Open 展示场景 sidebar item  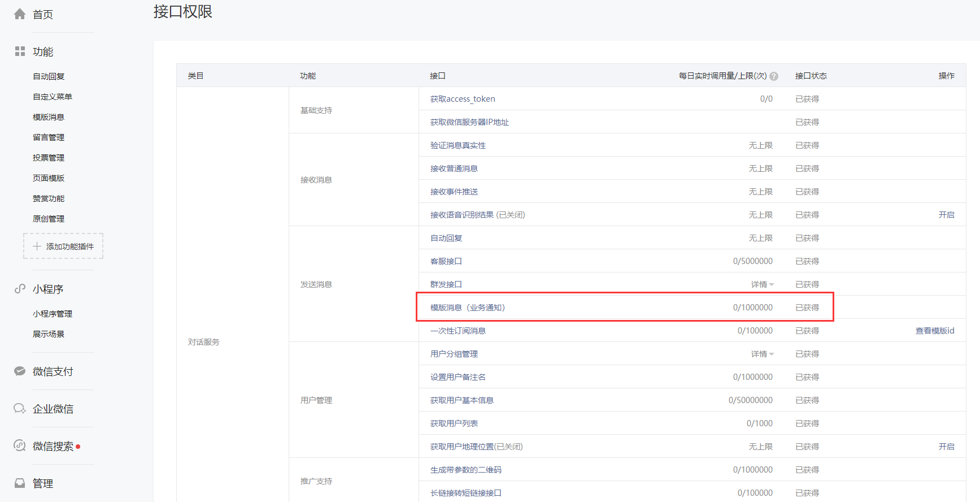point(49,334)
